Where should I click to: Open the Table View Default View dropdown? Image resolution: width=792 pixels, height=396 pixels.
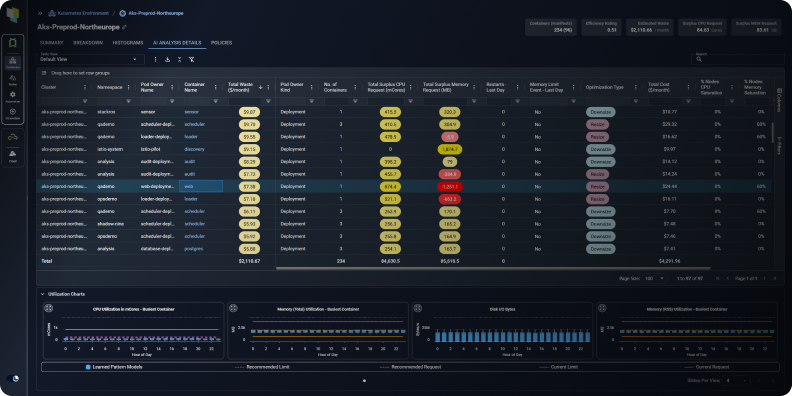coord(90,59)
